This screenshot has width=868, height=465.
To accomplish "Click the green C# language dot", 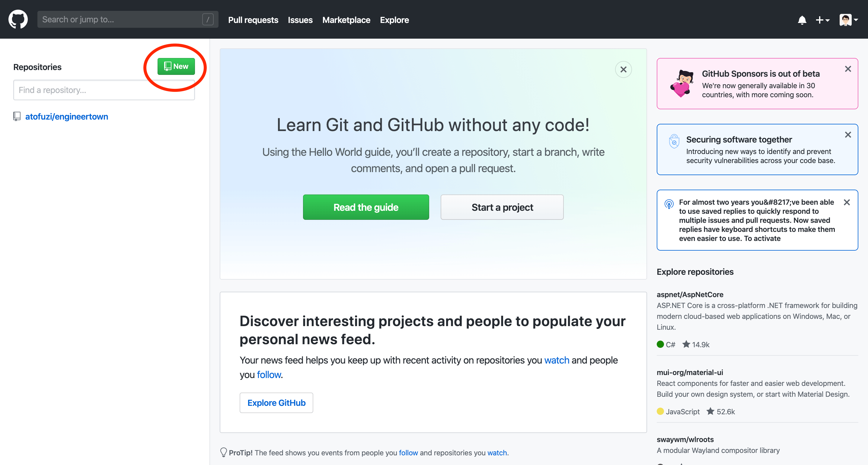I will (660, 344).
